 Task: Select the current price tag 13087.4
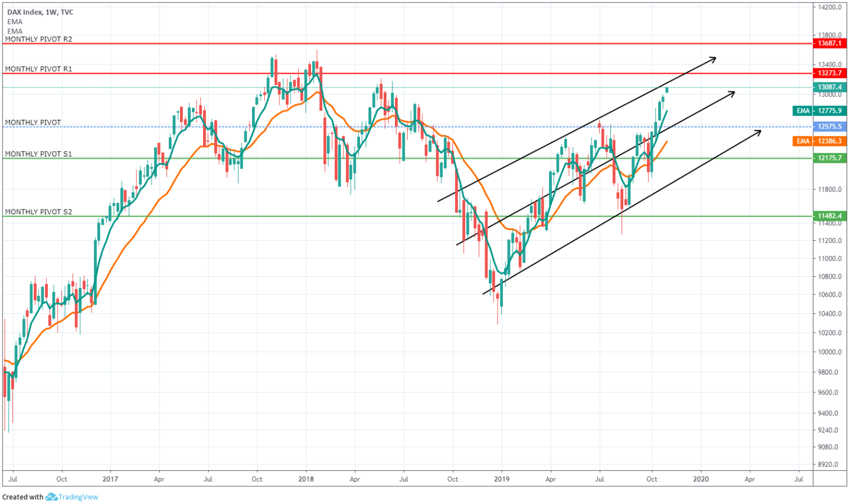tap(829, 87)
